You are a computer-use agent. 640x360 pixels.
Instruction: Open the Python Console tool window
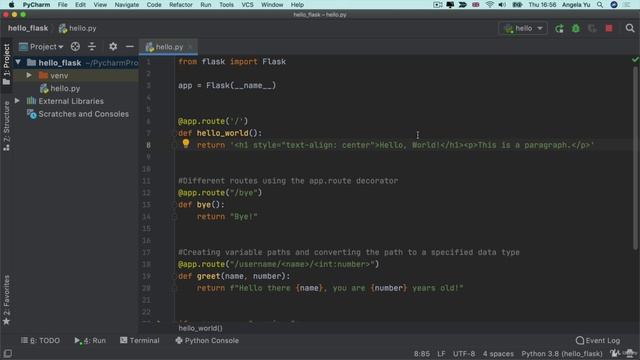pyautogui.click(x=207, y=340)
